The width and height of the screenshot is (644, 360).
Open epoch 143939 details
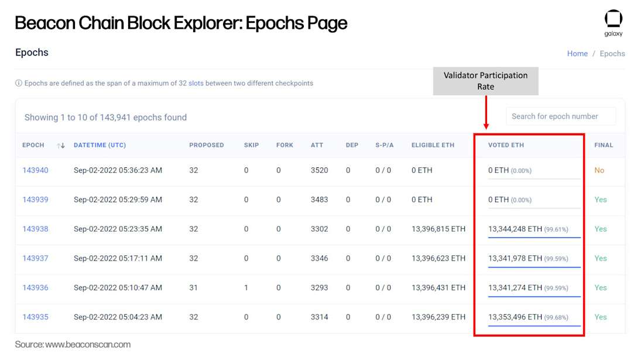tap(35, 200)
